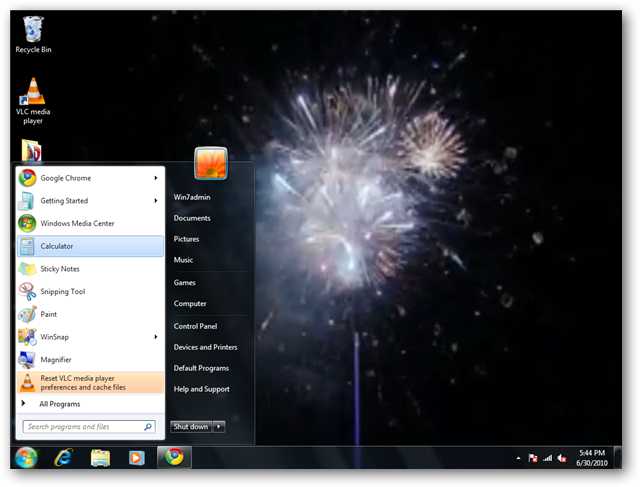Click the All Programs label

click(60, 404)
